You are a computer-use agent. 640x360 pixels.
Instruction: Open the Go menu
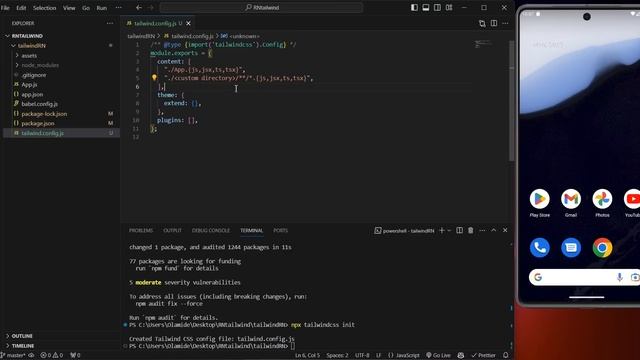click(86, 8)
